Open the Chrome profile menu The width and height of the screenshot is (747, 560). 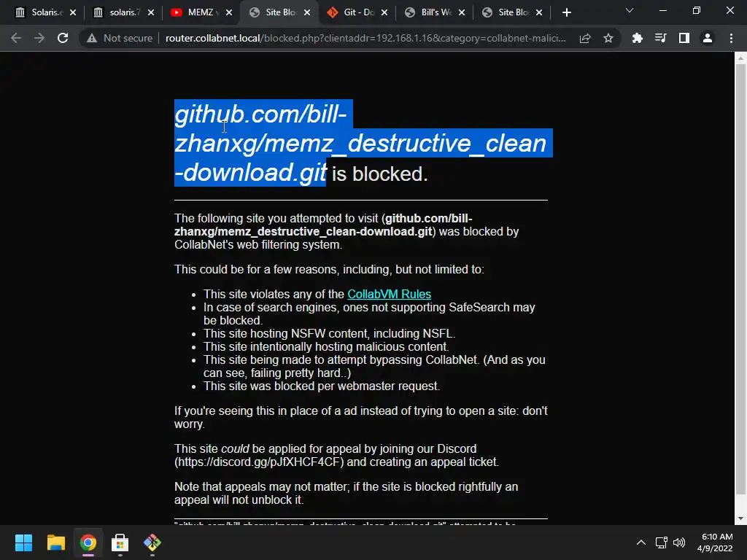(708, 38)
